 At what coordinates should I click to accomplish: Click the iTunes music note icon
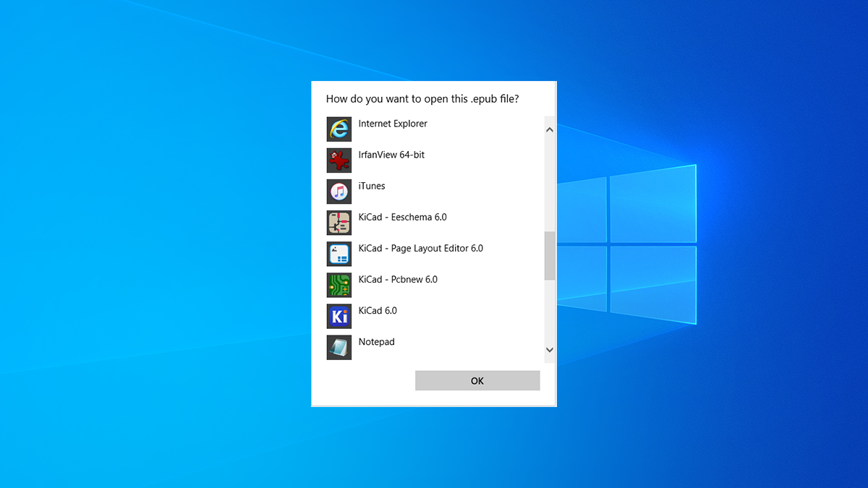point(339,192)
